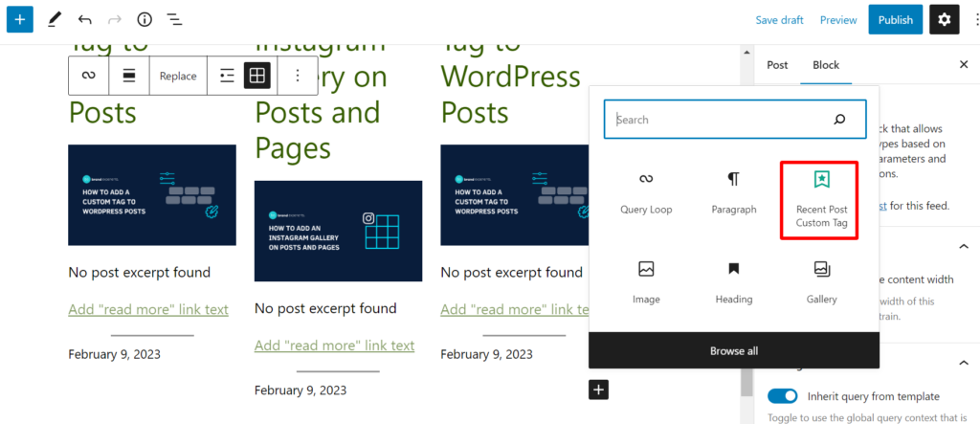Select the first post's custom tag thumbnail

tap(152, 195)
